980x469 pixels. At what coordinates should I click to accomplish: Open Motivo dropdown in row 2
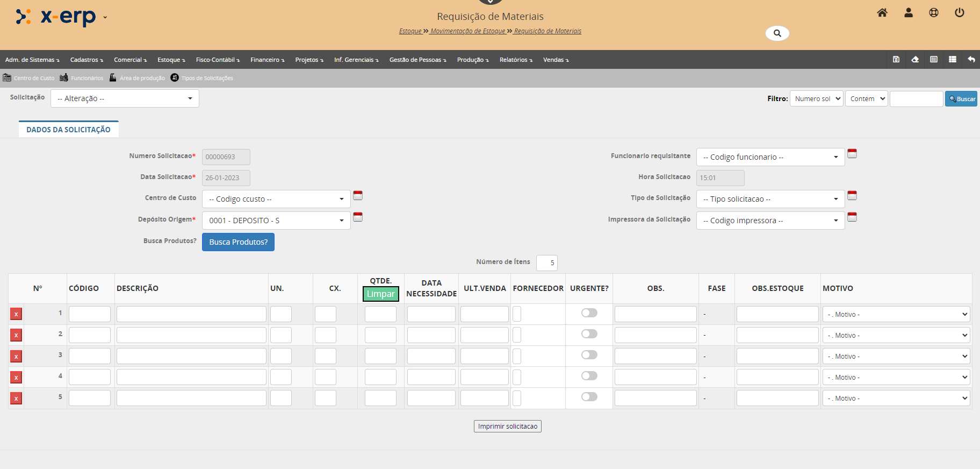tap(896, 336)
